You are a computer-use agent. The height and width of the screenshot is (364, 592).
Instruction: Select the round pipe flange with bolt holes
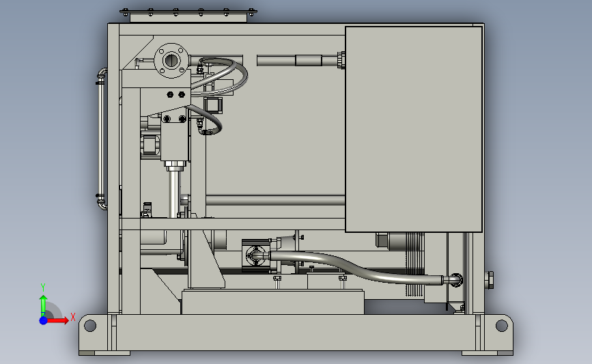[x=172, y=60]
